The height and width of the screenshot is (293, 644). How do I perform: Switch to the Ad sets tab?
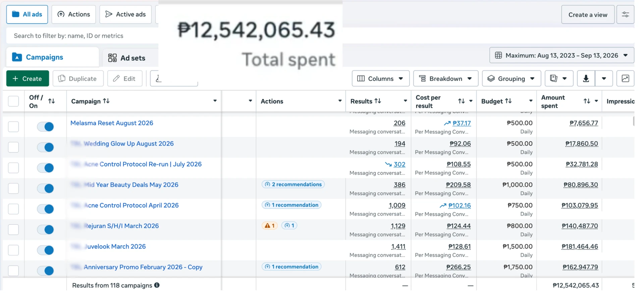click(x=127, y=58)
